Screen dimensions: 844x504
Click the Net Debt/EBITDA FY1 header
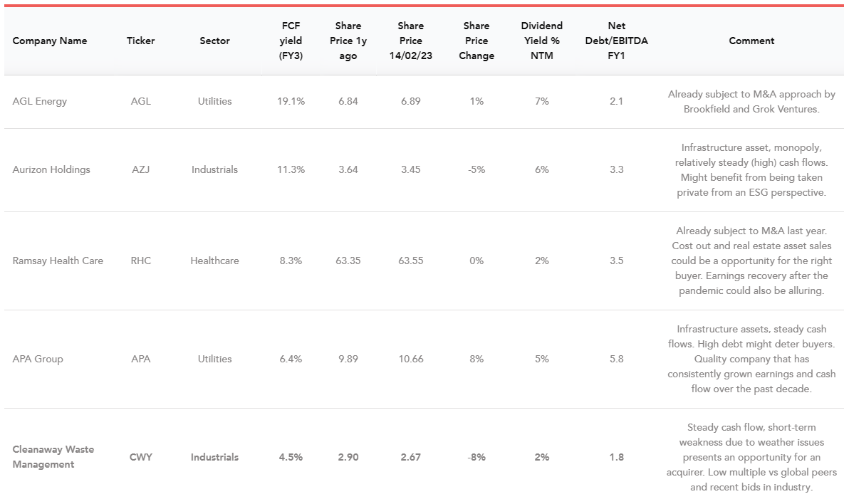pos(616,41)
